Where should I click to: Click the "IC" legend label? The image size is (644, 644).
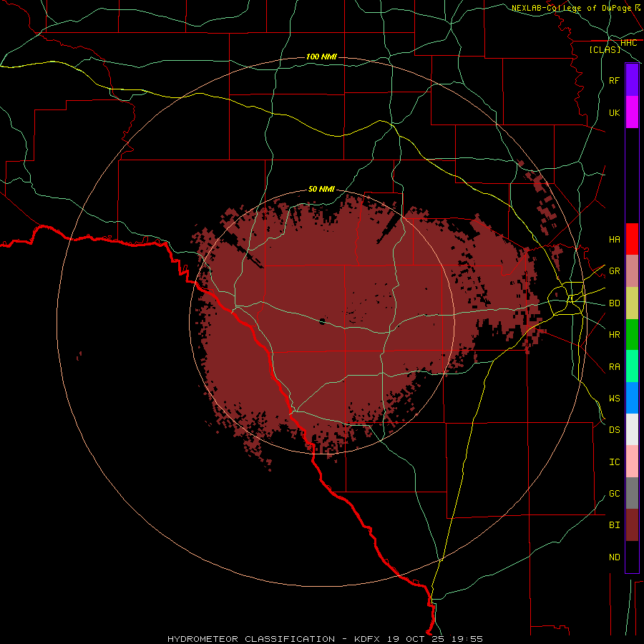(614, 462)
